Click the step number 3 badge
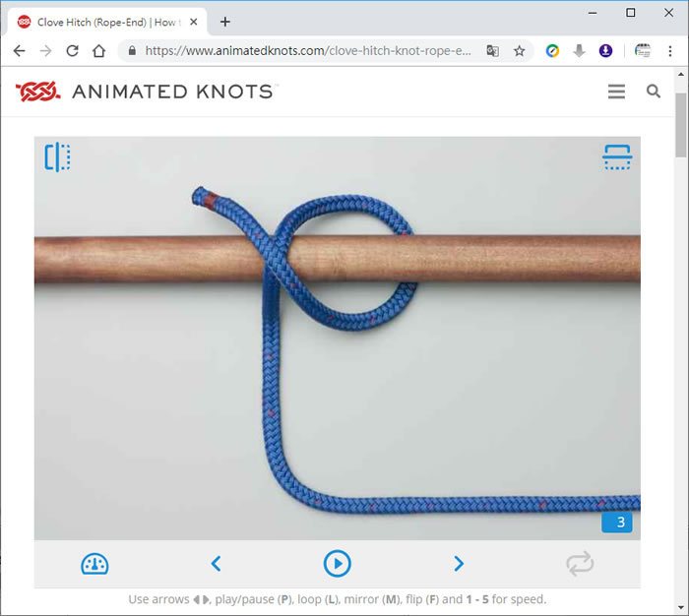689x616 pixels. (x=617, y=522)
